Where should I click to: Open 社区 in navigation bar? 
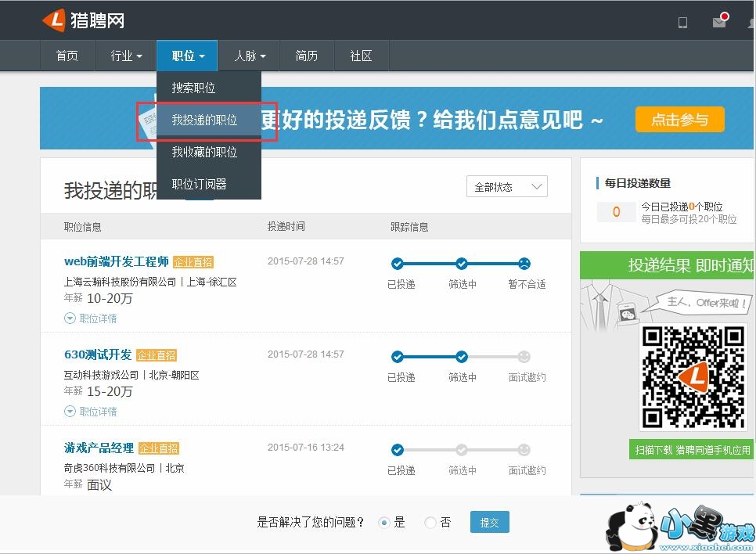click(362, 56)
